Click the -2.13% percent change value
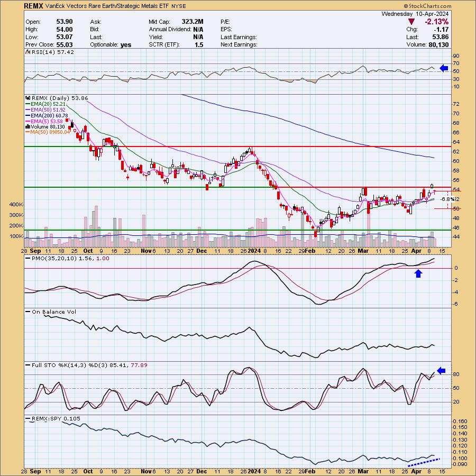This screenshot has width=476, height=476. pyautogui.click(x=436, y=22)
